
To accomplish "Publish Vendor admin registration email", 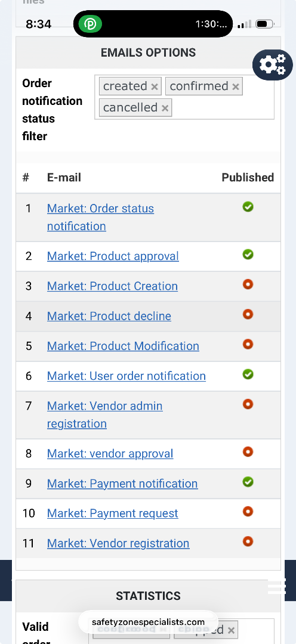I will 248,404.
